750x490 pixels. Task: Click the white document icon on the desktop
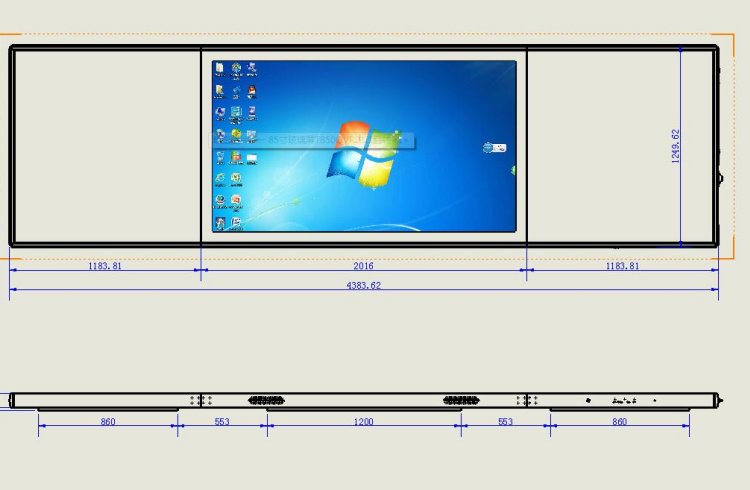point(220,69)
